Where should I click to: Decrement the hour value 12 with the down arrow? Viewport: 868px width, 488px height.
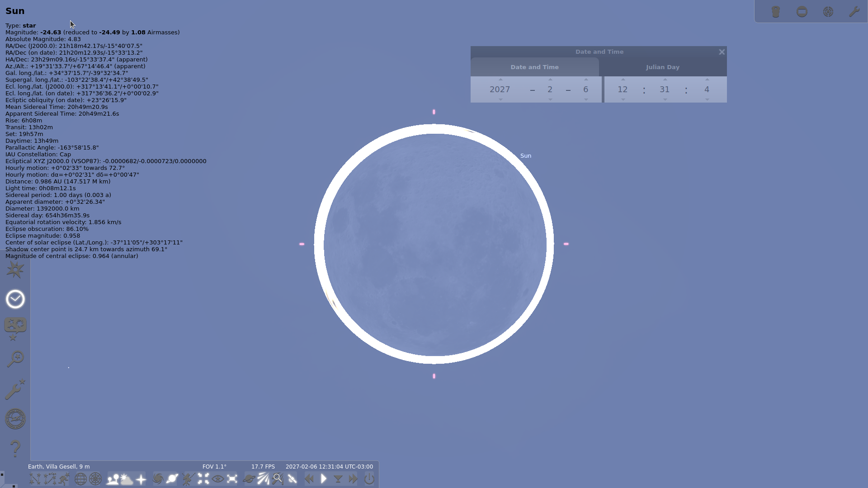point(623,99)
